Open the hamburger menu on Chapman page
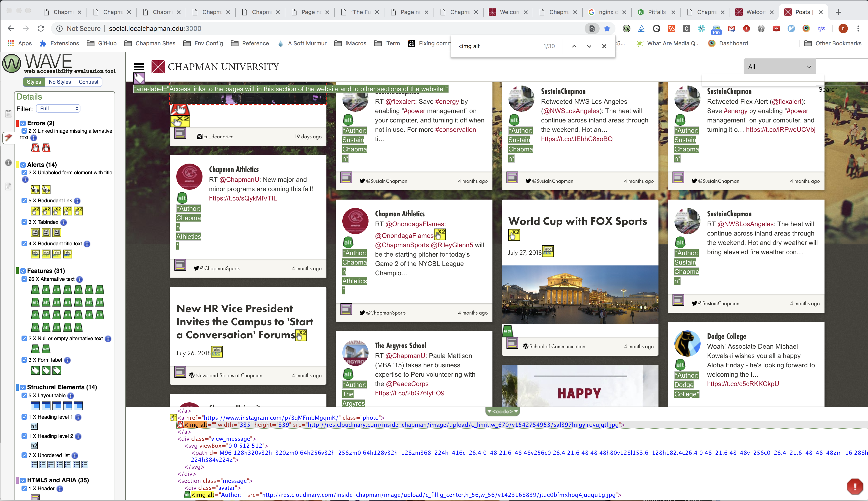 click(x=139, y=66)
